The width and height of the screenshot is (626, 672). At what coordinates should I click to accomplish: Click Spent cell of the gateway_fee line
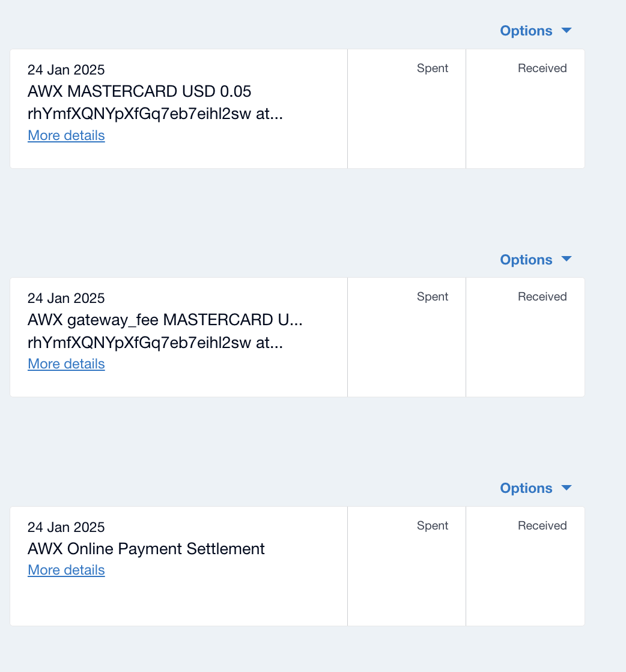pos(407,337)
